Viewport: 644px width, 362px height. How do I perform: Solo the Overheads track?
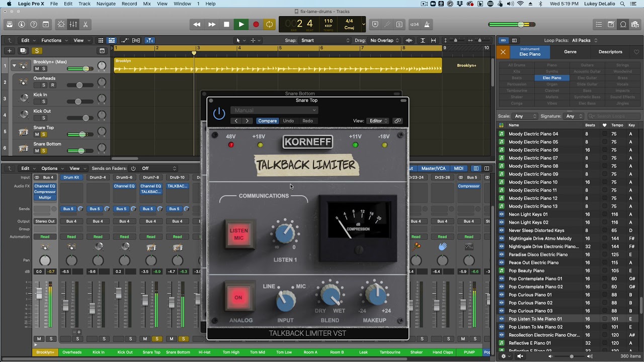click(44, 85)
